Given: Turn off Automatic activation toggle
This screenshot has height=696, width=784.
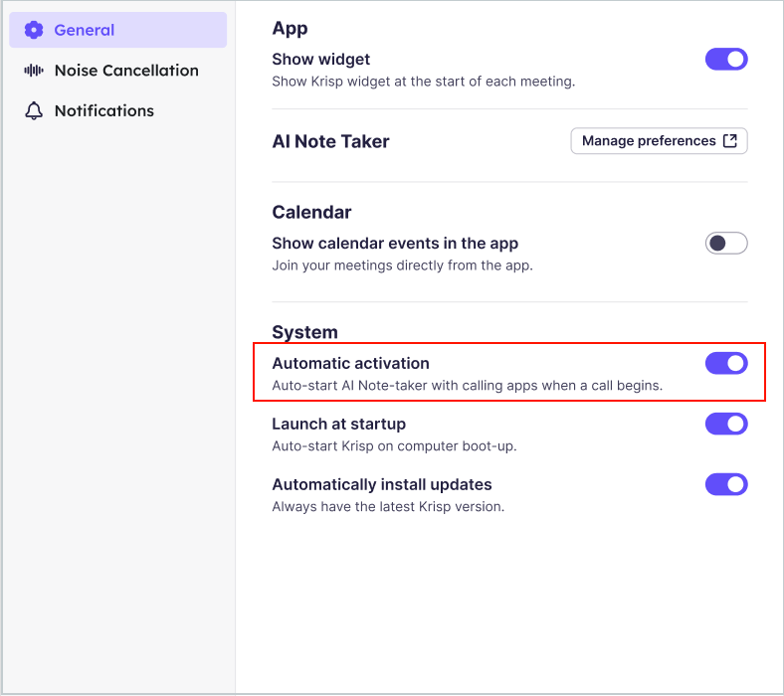Looking at the screenshot, I should (726, 363).
